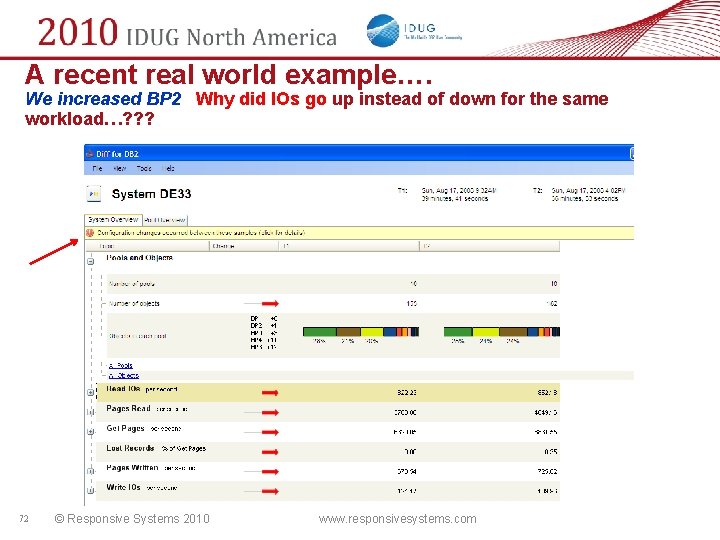Click the T1 column header
Image resolution: width=720 pixels, height=540 pixels.
pos(349,247)
